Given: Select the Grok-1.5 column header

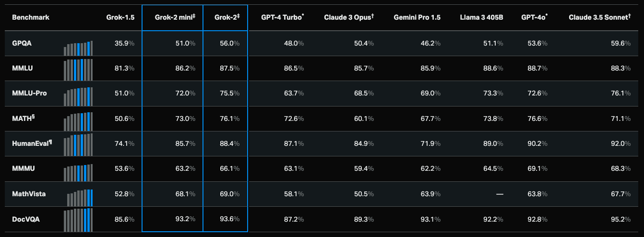Looking at the screenshot, I should pyautogui.click(x=120, y=18).
